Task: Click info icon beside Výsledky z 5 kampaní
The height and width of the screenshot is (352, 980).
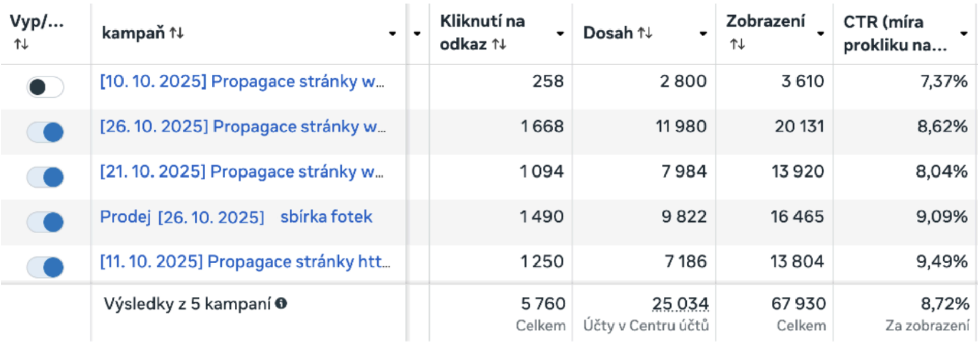Action: (281, 304)
